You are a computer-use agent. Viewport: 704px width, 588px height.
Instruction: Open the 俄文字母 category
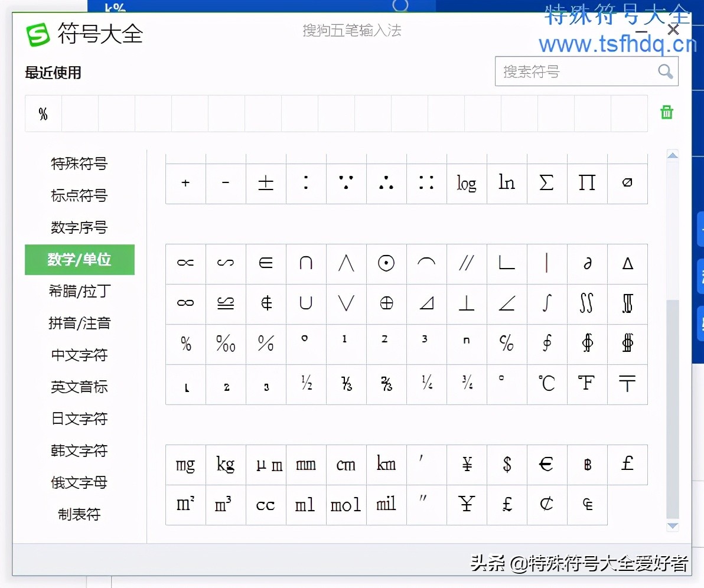coord(79,482)
